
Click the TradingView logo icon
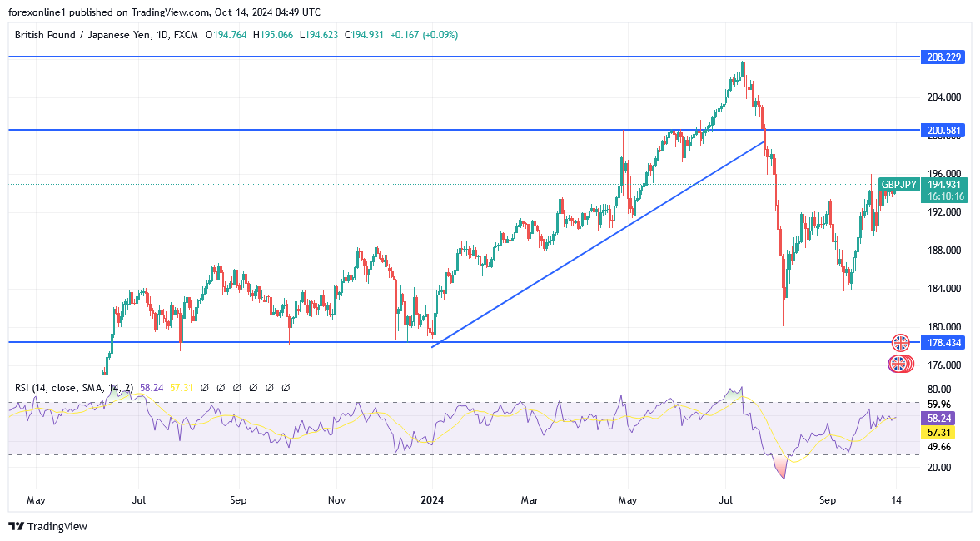tap(16, 526)
